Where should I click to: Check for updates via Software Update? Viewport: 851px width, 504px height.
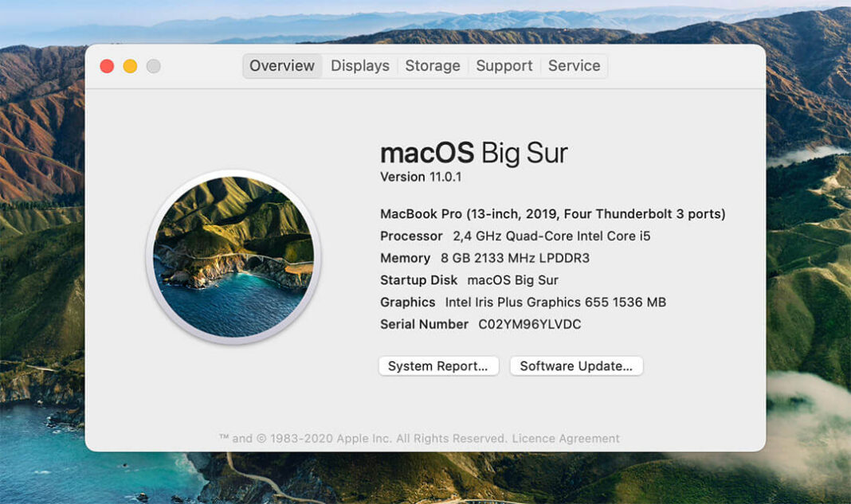(x=575, y=365)
